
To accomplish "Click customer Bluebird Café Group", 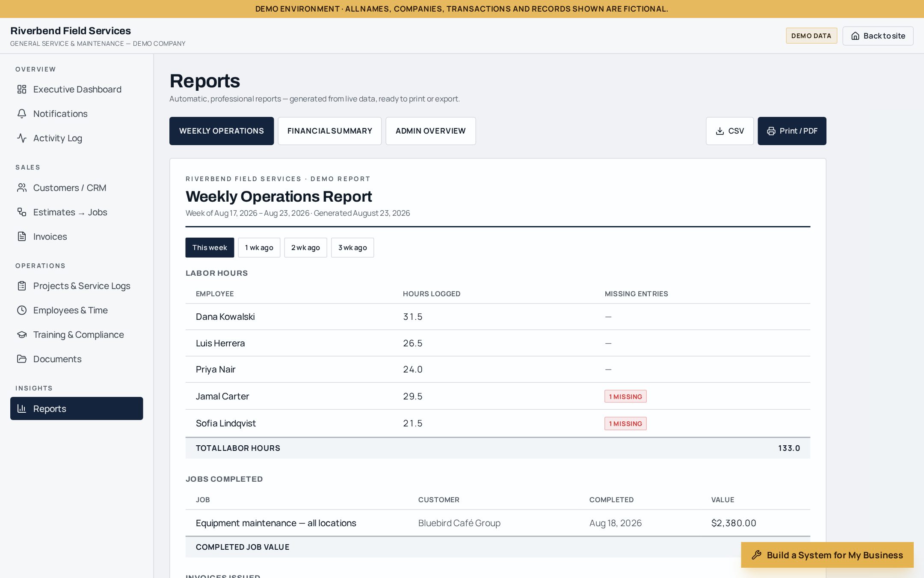I will pyautogui.click(x=459, y=523).
